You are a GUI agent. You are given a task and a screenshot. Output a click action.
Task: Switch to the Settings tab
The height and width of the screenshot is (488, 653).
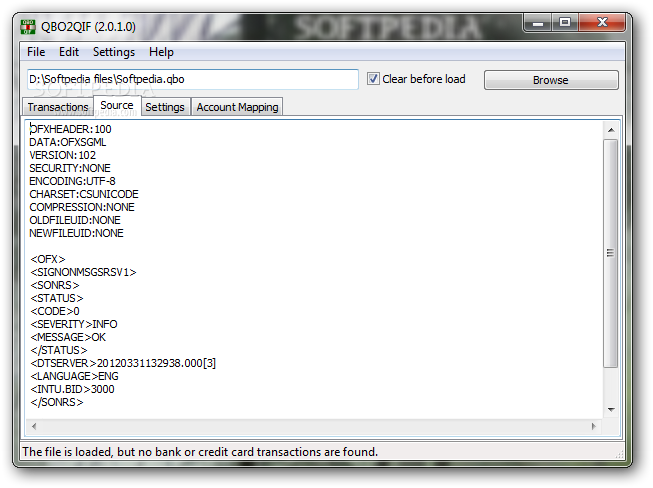[165, 107]
